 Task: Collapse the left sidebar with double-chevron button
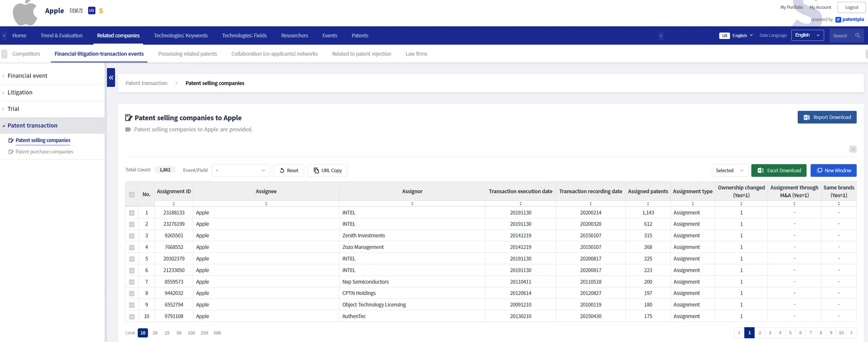coord(111,77)
